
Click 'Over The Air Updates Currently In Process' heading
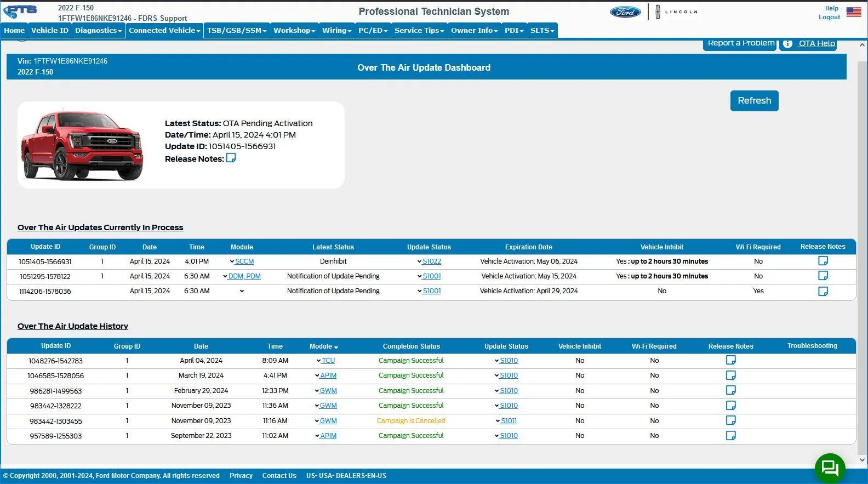click(100, 227)
